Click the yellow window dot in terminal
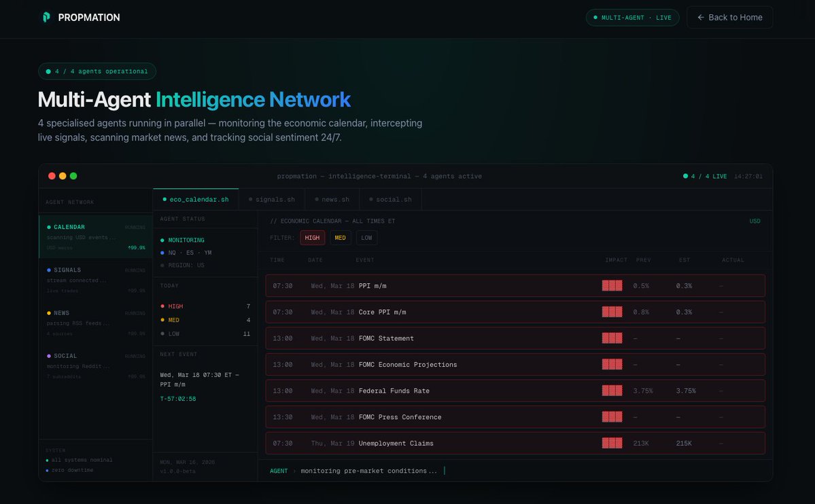The image size is (815, 504). 63,176
